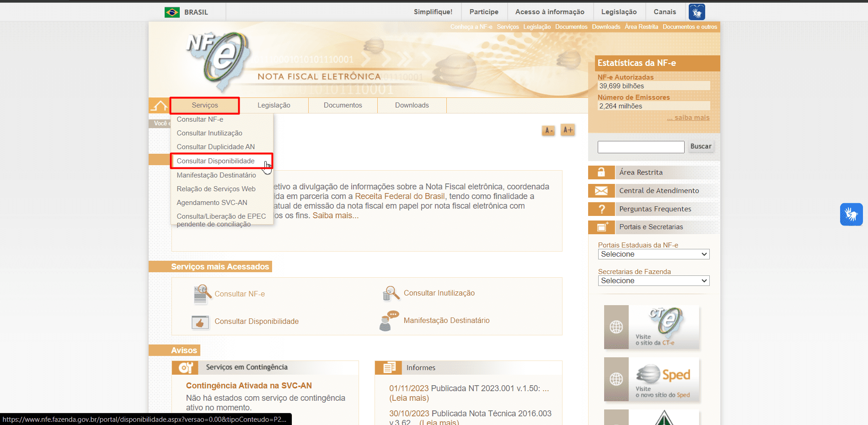This screenshot has height=425, width=868.
Task: Open Portais Estaduais da NF-e dropdown
Action: (x=654, y=254)
